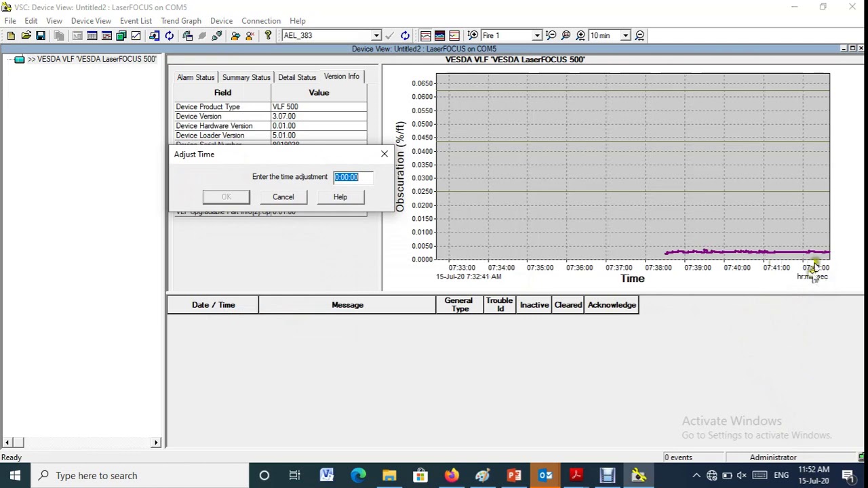The width and height of the screenshot is (868, 488).
Task: Select the Version Info tab
Action: click(x=342, y=77)
